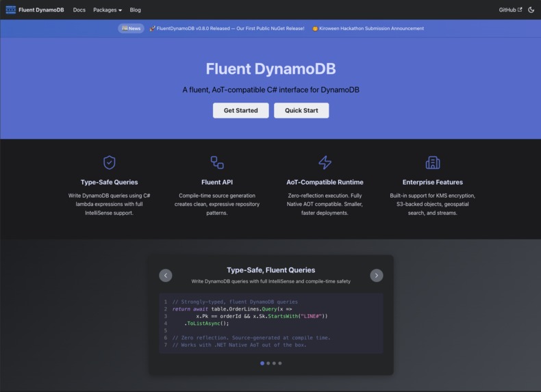Click the AoT-Compatible Runtime lightning icon

[x=325, y=162]
